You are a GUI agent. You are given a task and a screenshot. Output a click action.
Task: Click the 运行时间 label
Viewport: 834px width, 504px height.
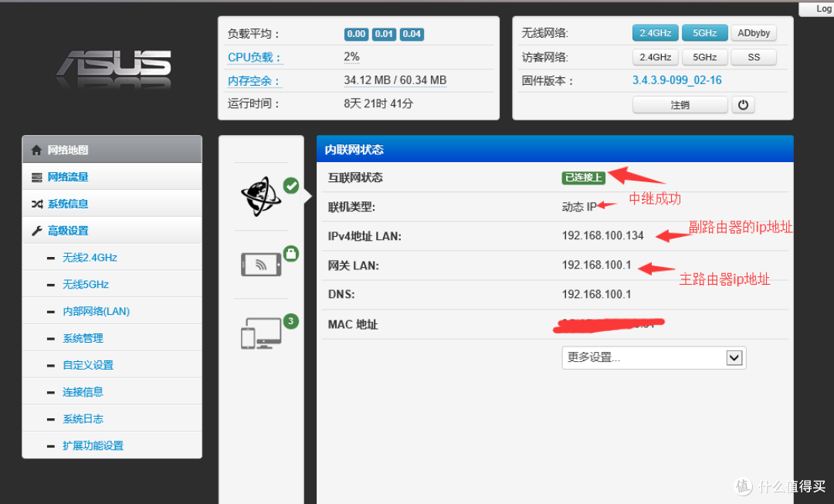[x=253, y=103]
